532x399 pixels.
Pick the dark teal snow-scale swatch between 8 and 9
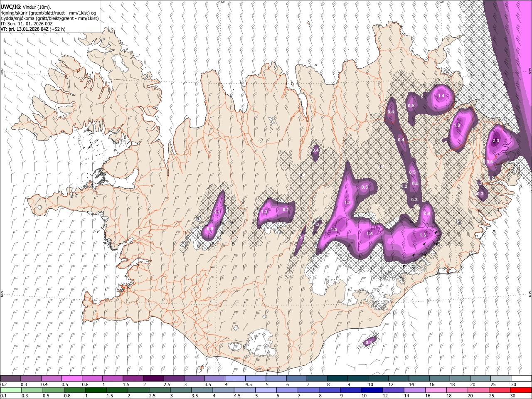[x=337, y=379]
